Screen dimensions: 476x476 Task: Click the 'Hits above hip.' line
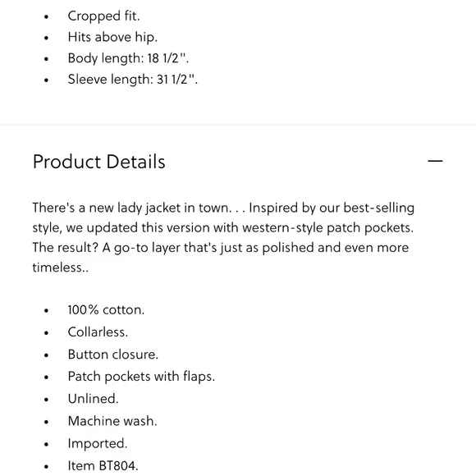[x=112, y=37]
